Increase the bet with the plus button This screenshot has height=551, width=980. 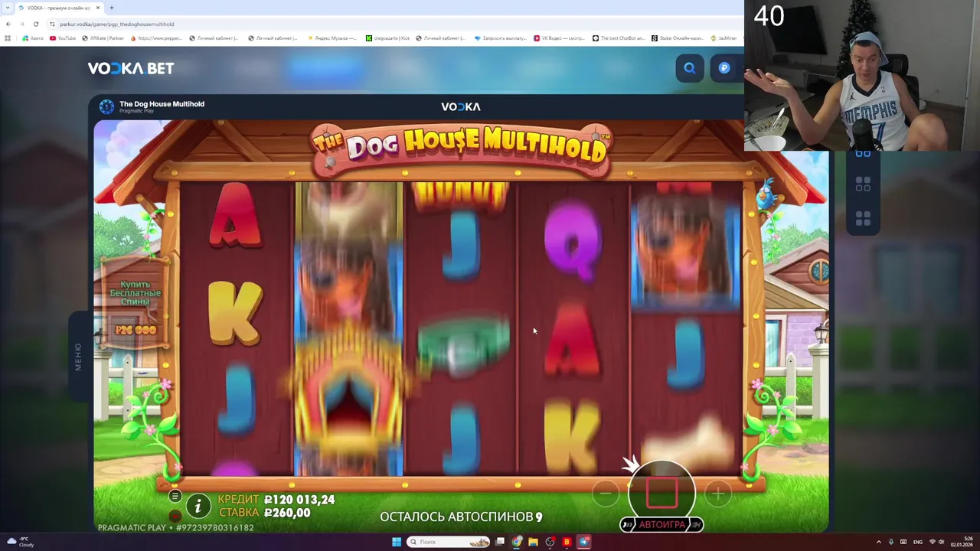717,494
